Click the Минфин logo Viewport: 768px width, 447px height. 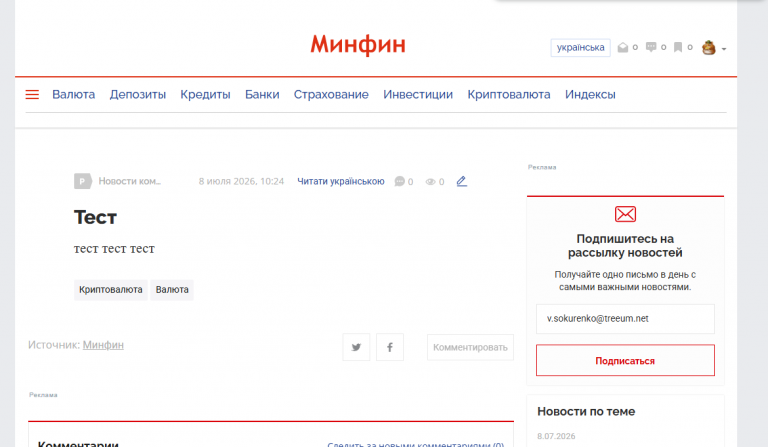click(358, 45)
